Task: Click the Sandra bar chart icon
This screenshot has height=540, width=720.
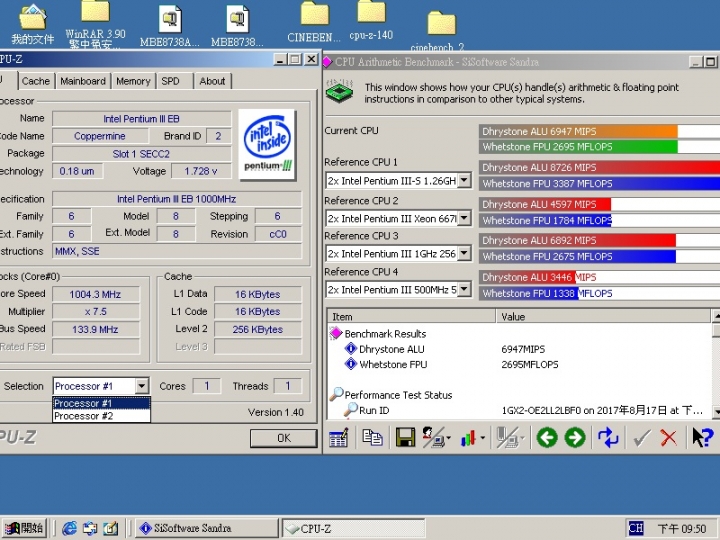Action: point(468,438)
